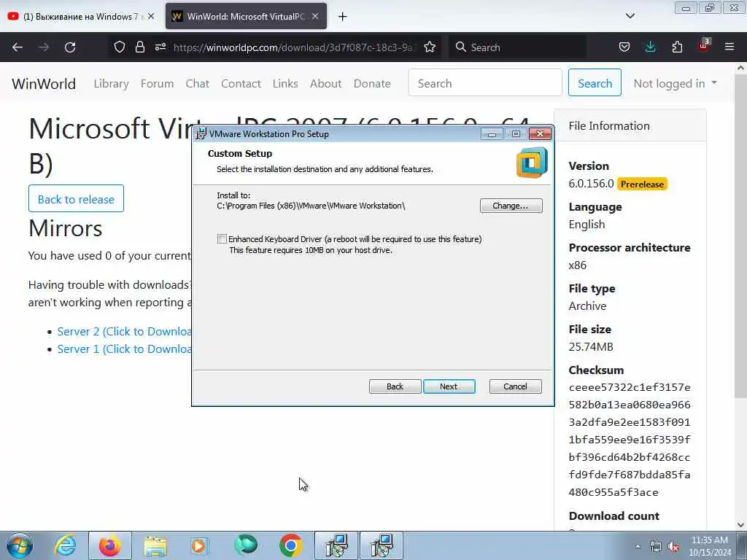
Task: Minimize the VMware Setup dialog
Action: click(x=492, y=134)
